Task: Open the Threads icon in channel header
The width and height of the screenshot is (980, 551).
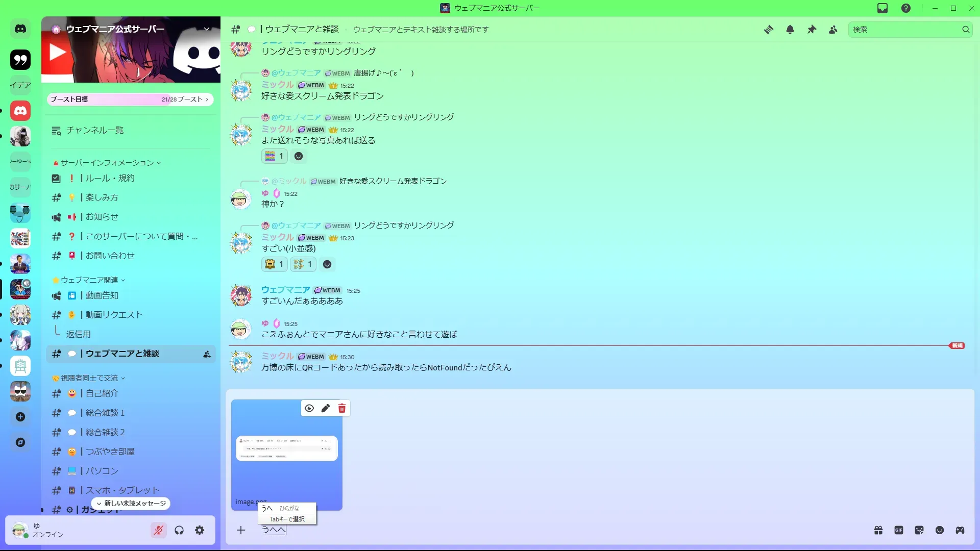Action: coord(768,30)
